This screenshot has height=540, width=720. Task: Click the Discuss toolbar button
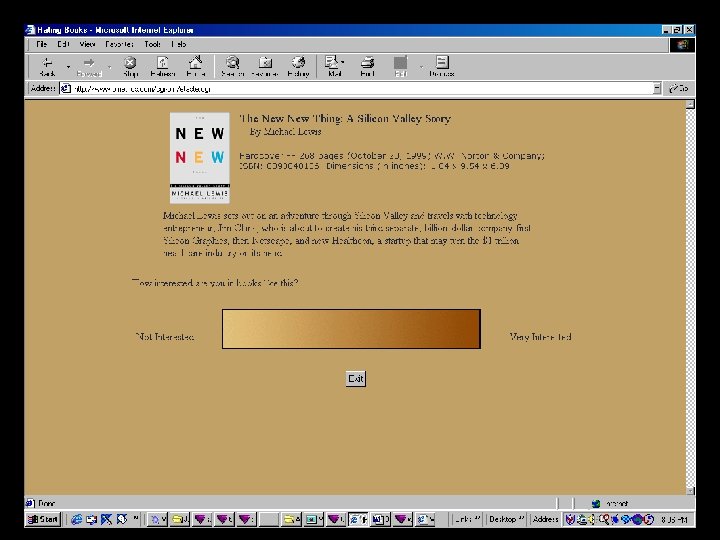(442, 67)
